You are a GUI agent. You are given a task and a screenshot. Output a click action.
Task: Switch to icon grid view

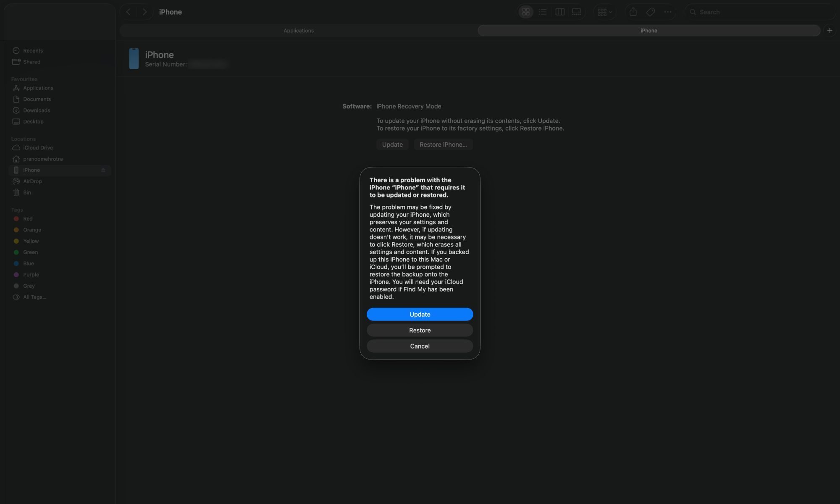526,12
